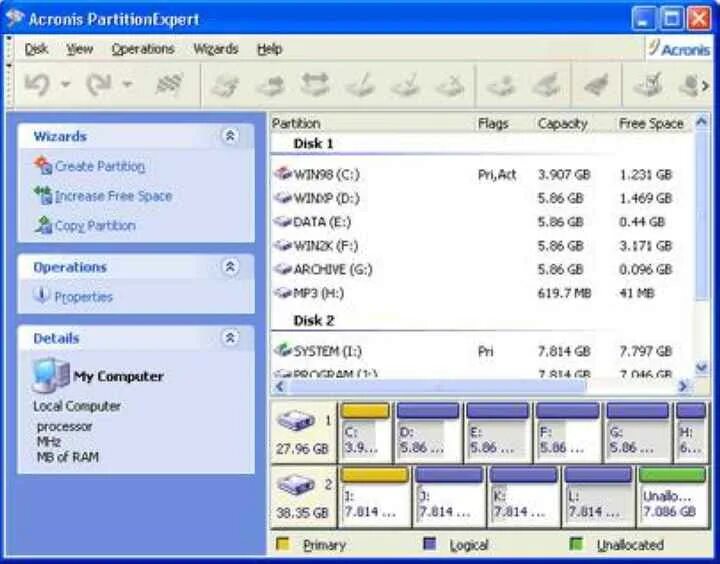Click the WIN98 (C:) drive icon

coord(283,174)
